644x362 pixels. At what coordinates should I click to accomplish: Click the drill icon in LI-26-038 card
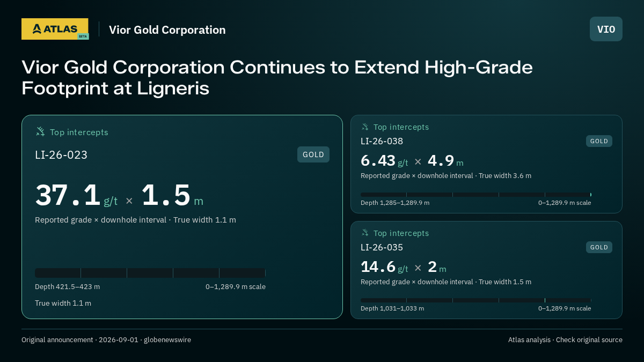(x=365, y=127)
